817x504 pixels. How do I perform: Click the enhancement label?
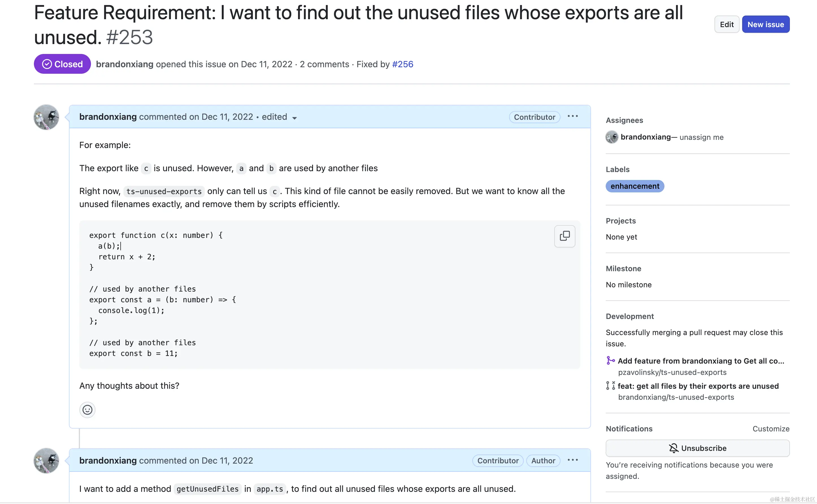click(x=635, y=186)
